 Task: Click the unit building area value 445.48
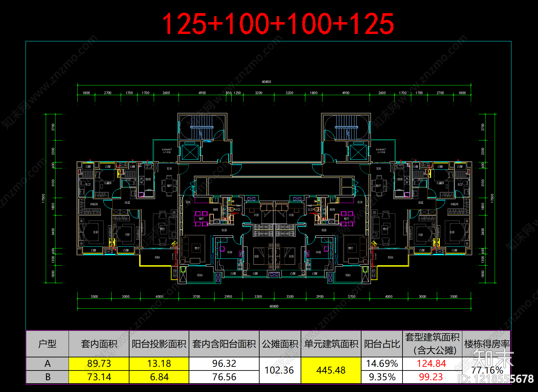[x=331, y=370]
